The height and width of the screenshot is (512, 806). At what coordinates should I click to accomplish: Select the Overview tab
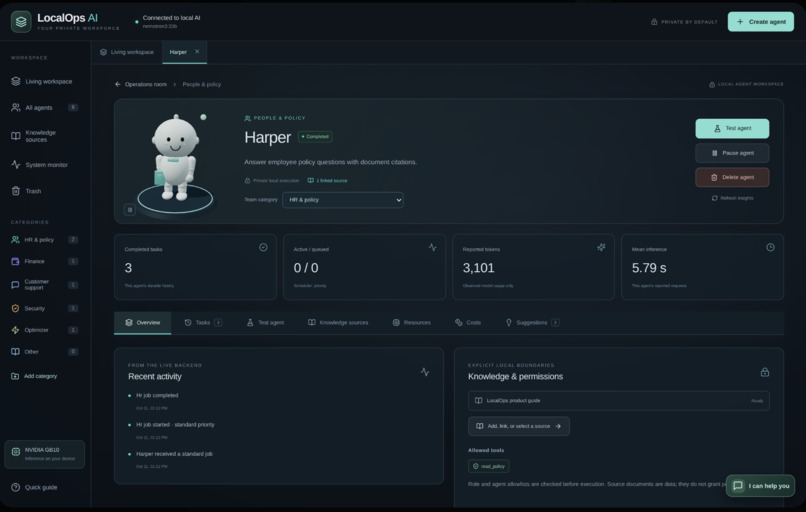point(142,322)
